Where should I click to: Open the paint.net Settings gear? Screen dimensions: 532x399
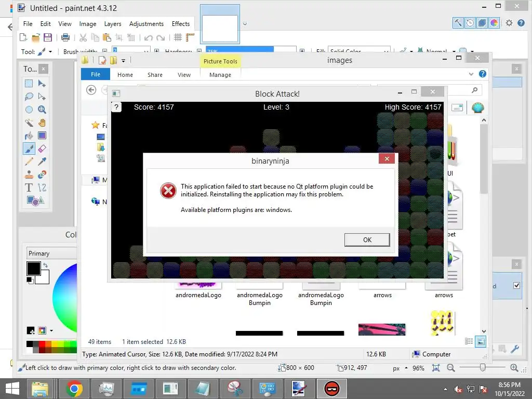(x=509, y=23)
